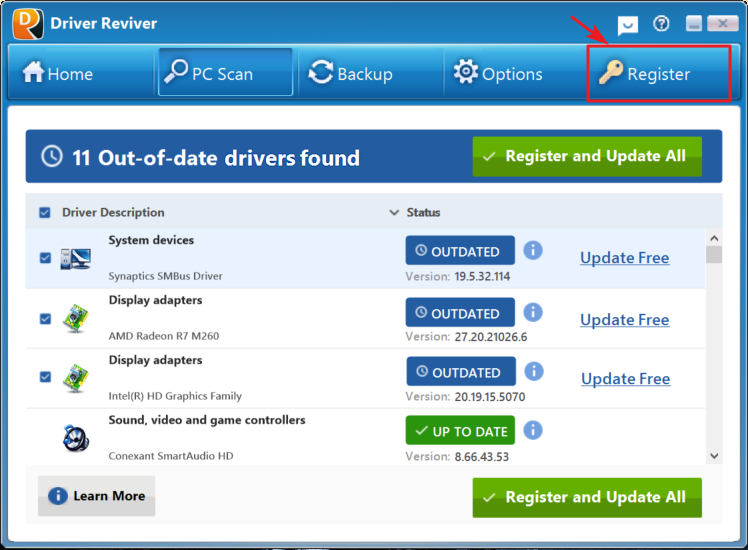Select the AMD Radeon R7 M260 text
The image size is (748, 550).
pos(164,336)
